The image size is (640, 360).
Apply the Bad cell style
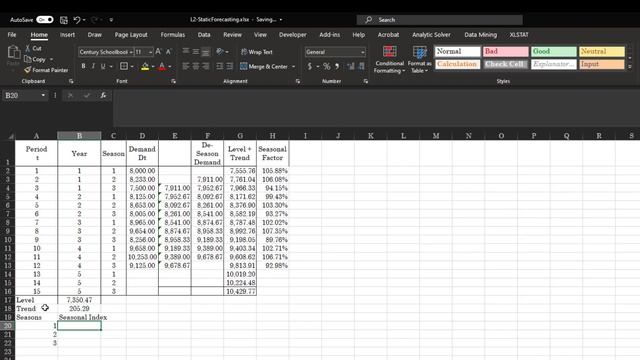tap(506, 51)
